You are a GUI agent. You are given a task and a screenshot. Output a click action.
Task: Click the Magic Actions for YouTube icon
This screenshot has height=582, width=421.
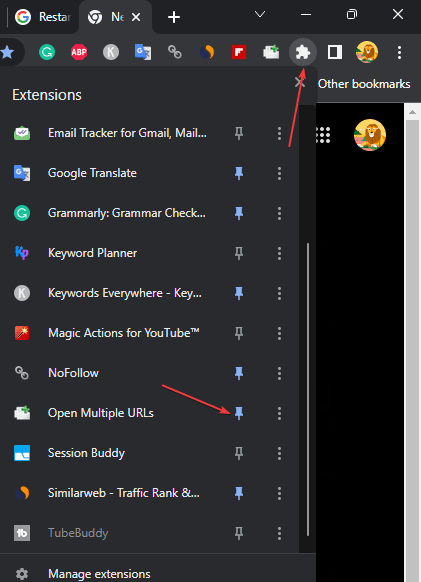tap(22, 333)
